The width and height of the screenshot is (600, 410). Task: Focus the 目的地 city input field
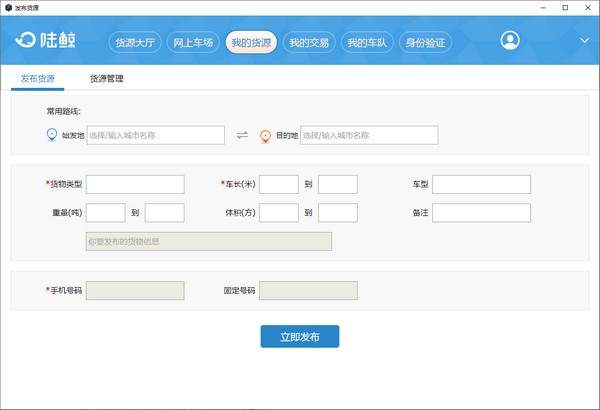(x=368, y=135)
